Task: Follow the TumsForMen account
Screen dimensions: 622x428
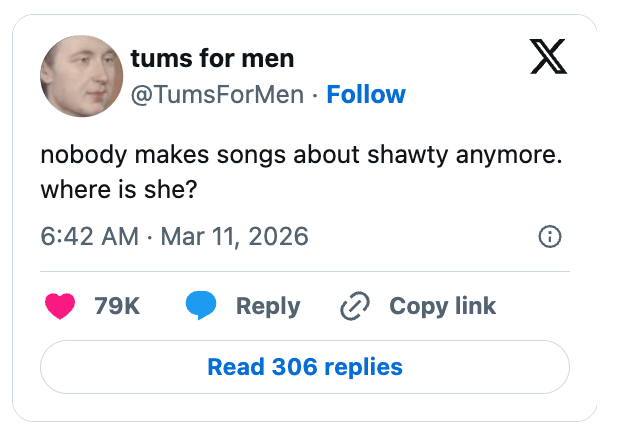Action: [x=366, y=95]
